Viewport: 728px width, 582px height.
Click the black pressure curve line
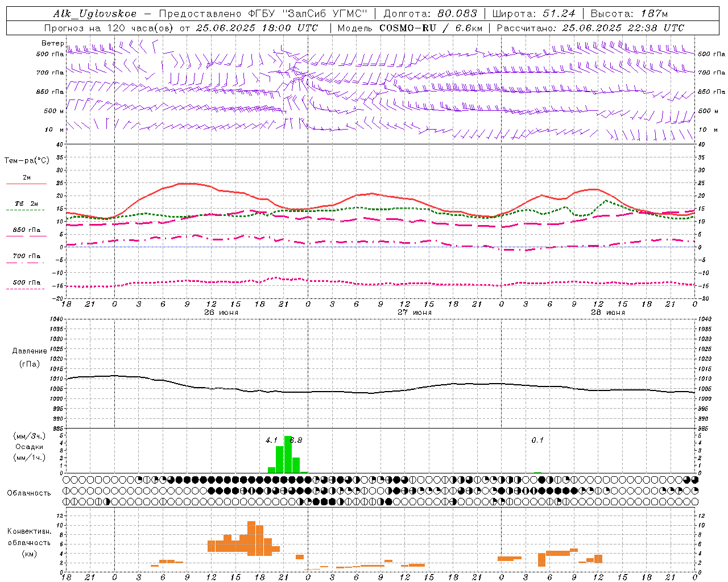pos(381,392)
